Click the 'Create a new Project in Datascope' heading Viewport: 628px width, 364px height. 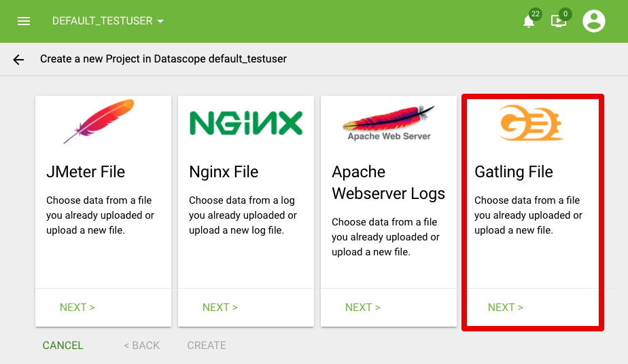pyautogui.click(x=163, y=59)
